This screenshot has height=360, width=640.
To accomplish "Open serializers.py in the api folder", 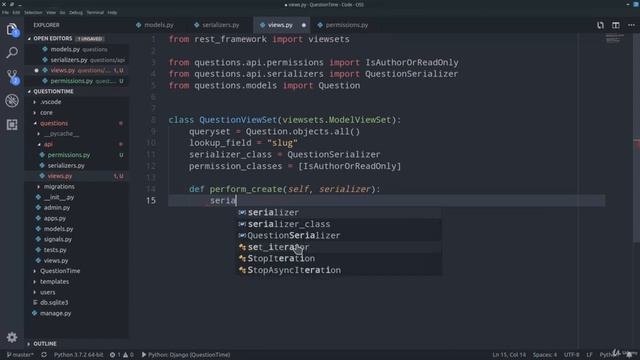I will [66, 166].
